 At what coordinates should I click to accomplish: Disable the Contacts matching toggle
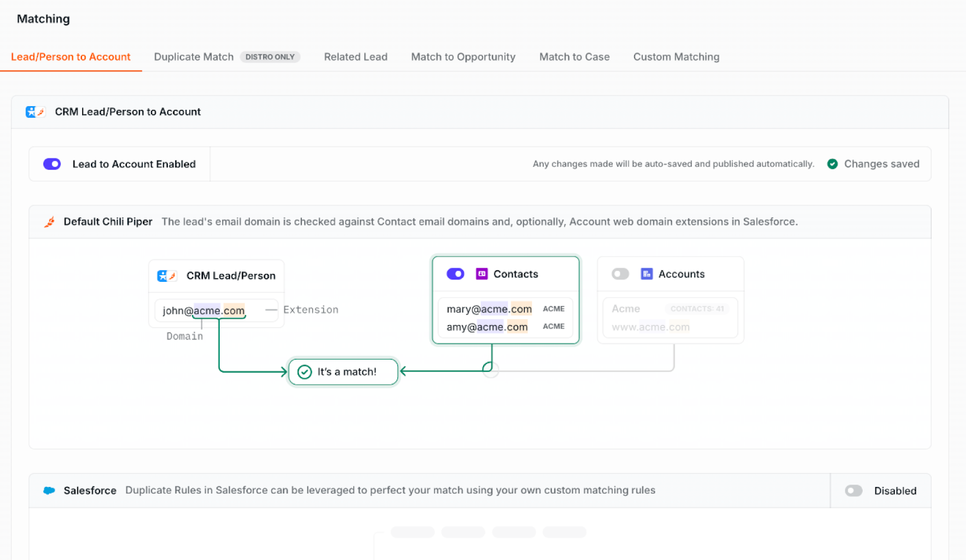(455, 274)
